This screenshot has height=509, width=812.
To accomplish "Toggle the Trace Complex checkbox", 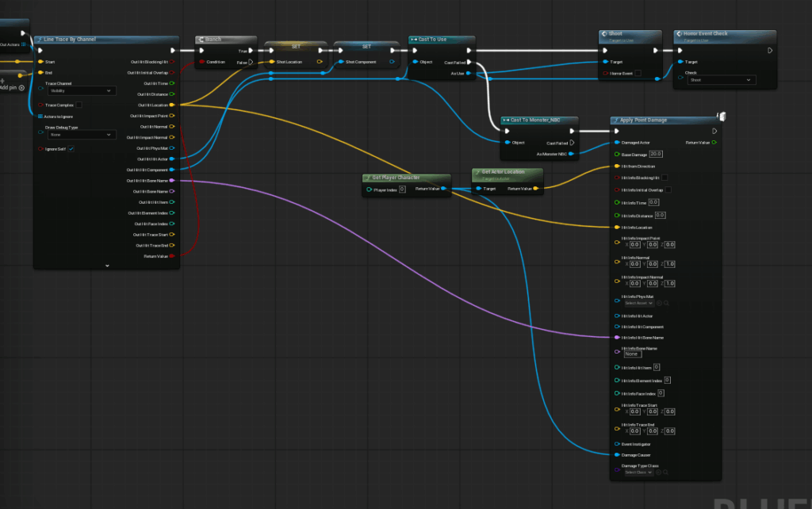I will click(78, 105).
